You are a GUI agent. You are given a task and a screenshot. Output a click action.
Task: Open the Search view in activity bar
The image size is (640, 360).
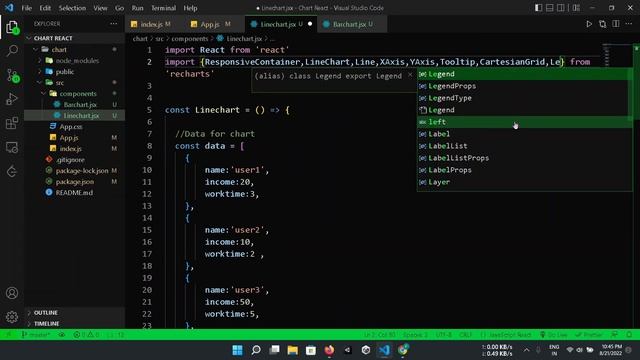click(x=12, y=51)
